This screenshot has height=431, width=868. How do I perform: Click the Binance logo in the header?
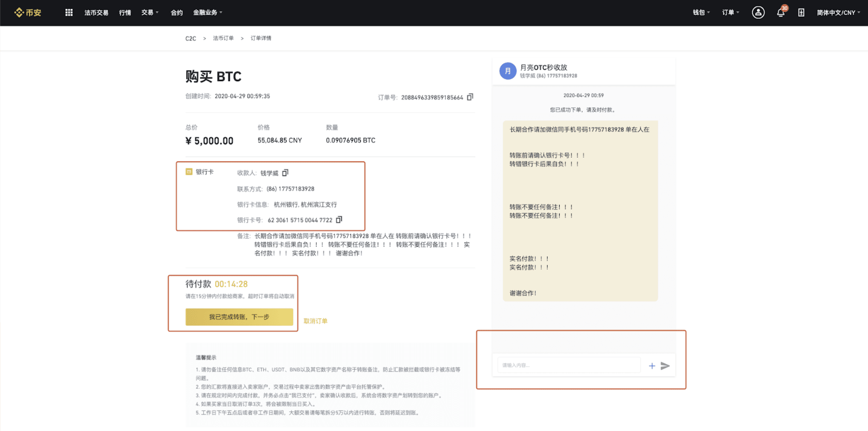[x=28, y=12]
